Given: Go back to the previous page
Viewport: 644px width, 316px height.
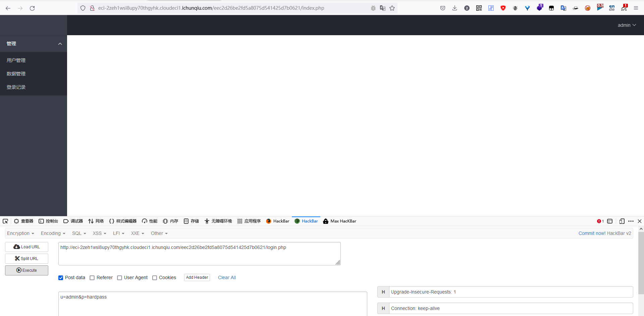Looking at the screenshot, I should pos(8,8).
